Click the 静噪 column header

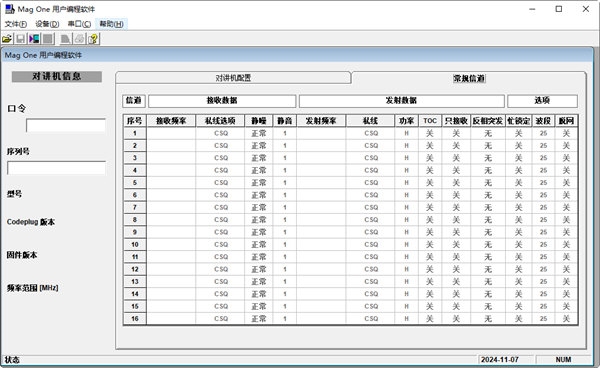[x=259, y=121]
